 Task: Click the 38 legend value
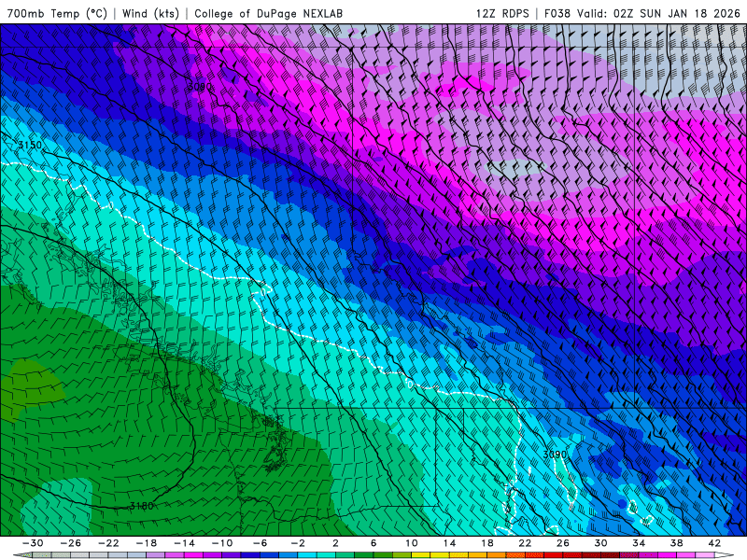(676, 543)
